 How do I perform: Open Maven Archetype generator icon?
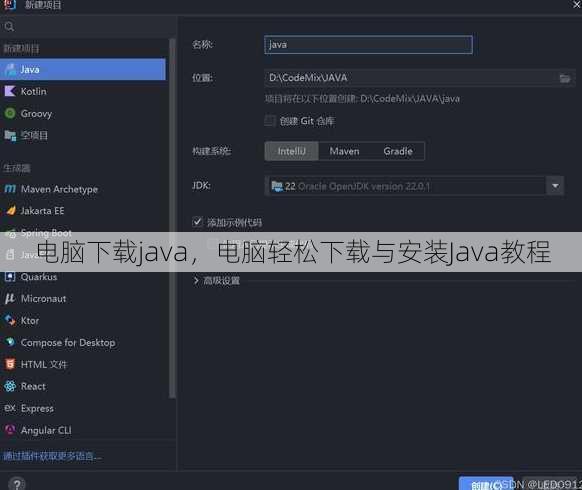click(x=10, y=189)
